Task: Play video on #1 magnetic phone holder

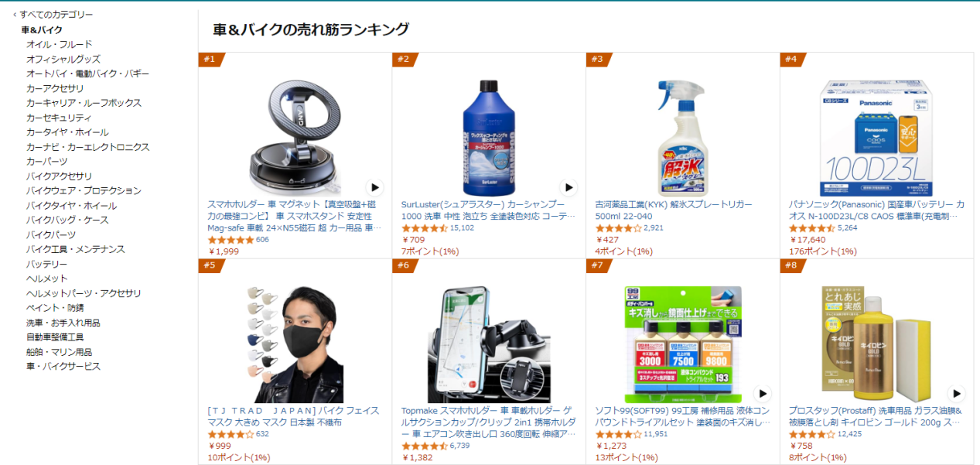Action: [x=374, y=187]
